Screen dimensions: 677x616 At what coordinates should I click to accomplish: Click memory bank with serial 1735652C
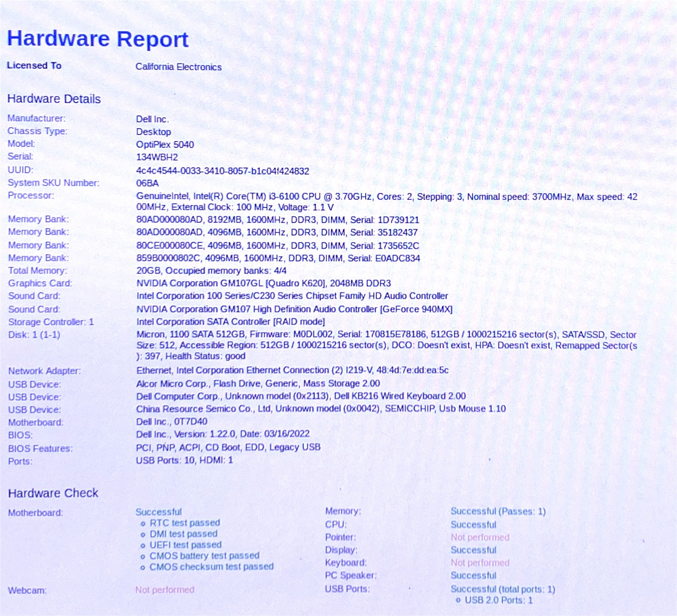[278, 246]
